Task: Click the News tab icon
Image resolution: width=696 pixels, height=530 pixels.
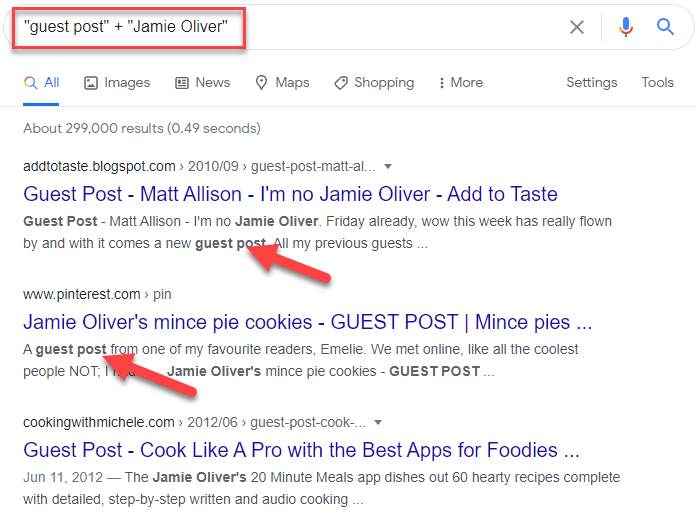Action: [182, 83]
